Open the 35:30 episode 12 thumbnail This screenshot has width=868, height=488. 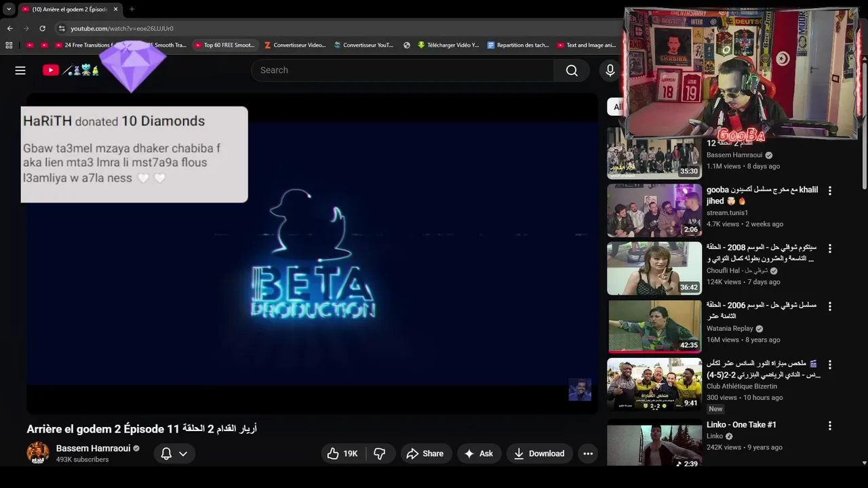point(654,153)
